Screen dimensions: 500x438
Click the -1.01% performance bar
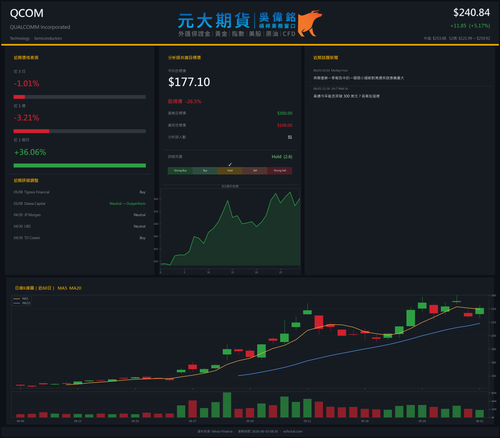click(80, 97)
